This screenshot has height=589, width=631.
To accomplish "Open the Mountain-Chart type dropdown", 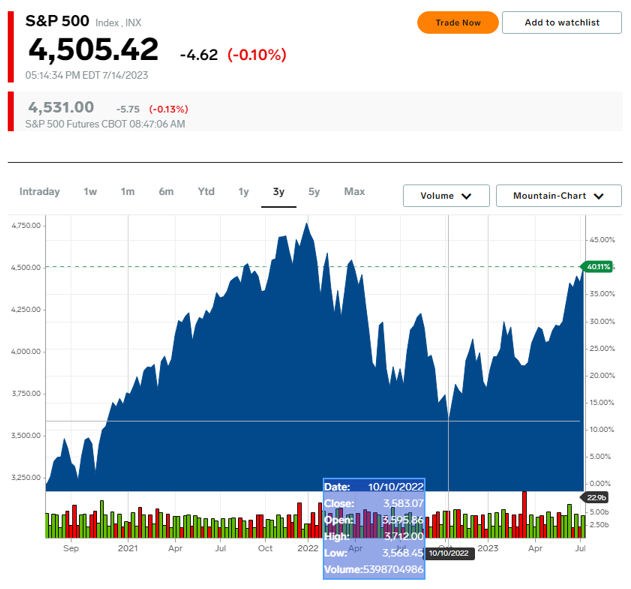I will pos(559,196).
